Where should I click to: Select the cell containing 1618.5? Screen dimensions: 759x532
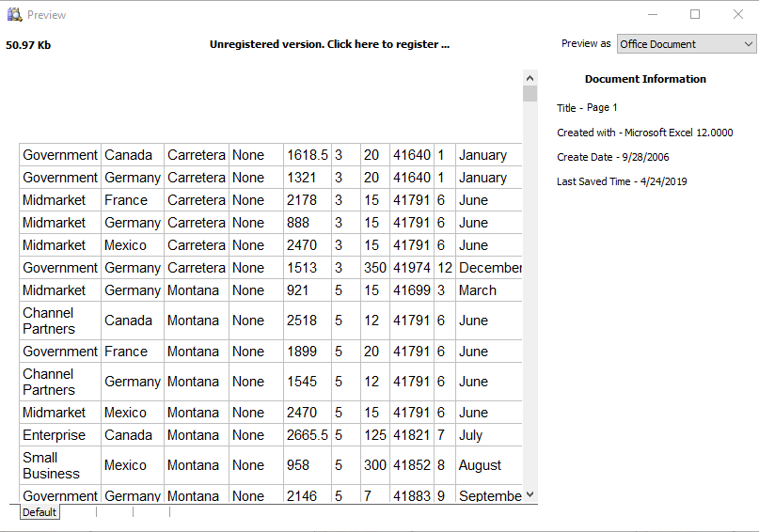tap(307, 155)
